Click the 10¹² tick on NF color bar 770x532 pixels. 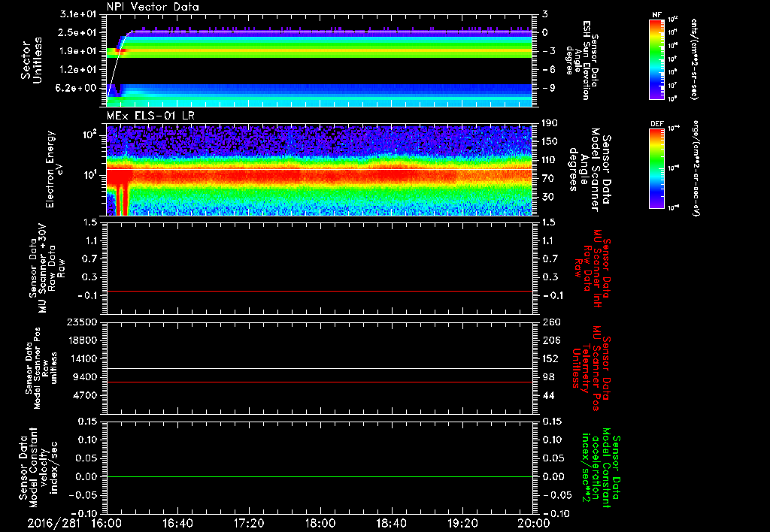673,20
